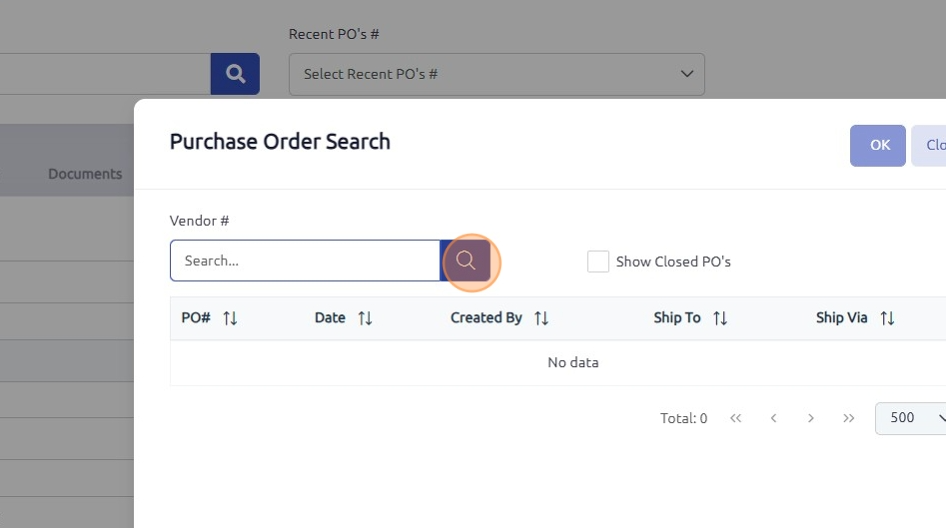Image resolution: width=946 pixels, height=528 pixels.
Task: Click the 'Vendor #' field label
Action: point(199,221)
